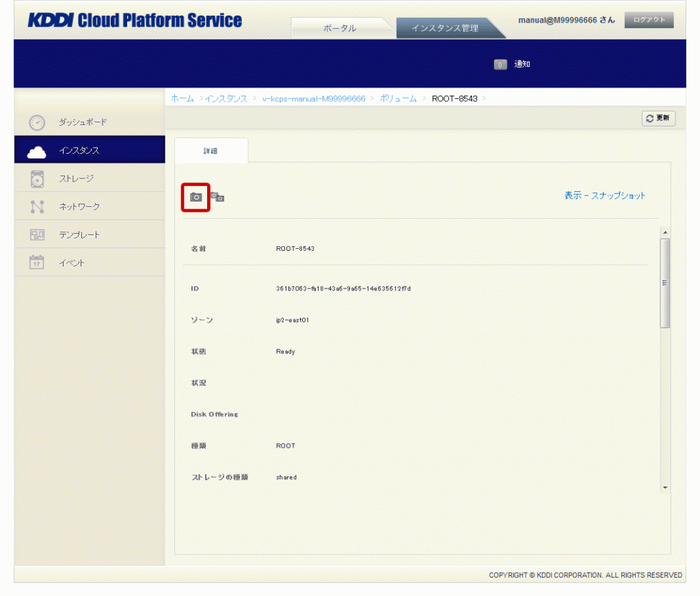Open the Storage disk icon
The height and width of the screenshot is (596, 700).
tap(37, 179)
